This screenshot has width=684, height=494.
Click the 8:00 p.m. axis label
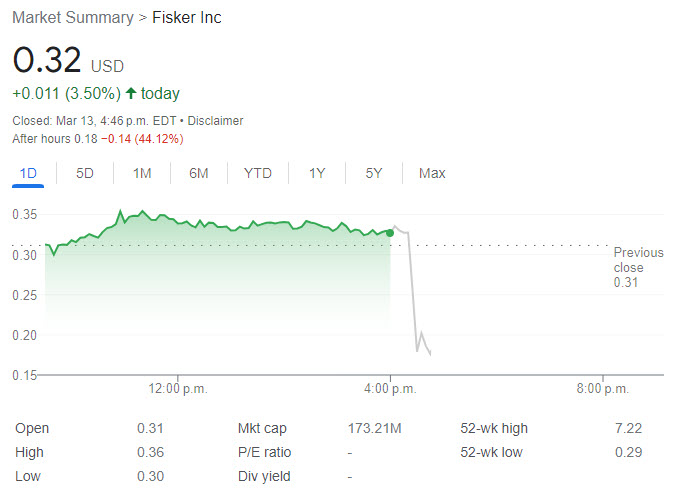point(603,389)
